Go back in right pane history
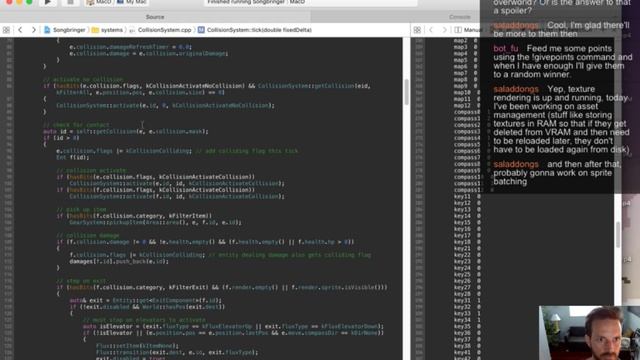This screenshot has height=360, width=640. point(431,30)
